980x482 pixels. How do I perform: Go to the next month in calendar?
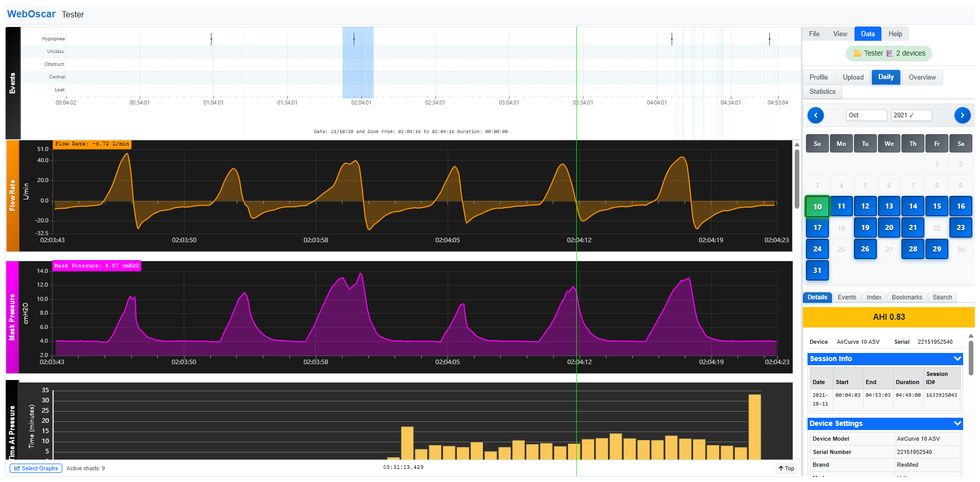(x=962, y=115)
